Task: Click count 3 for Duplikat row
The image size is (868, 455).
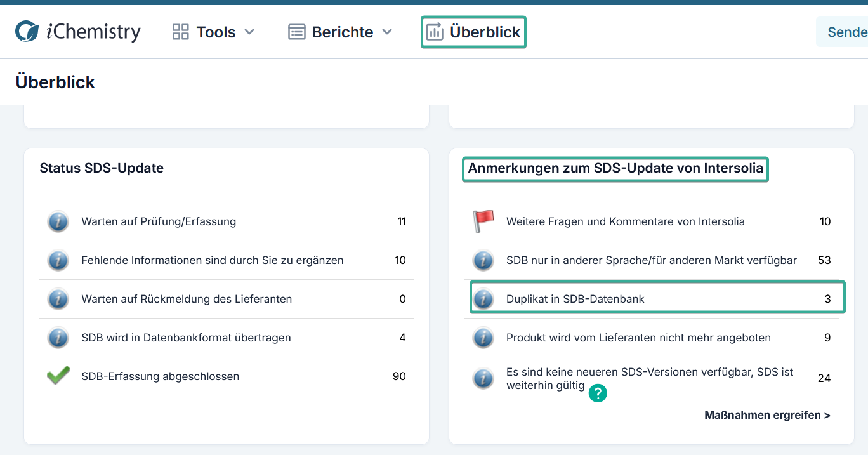Action: coord(828,299)
